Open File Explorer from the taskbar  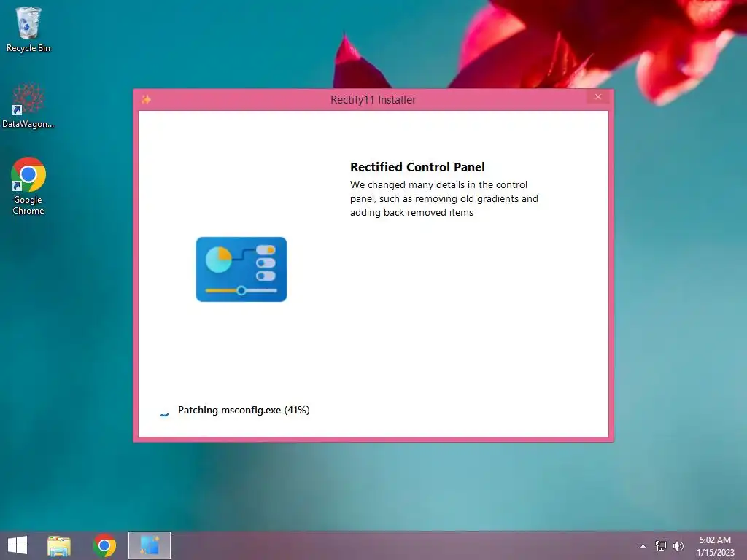pos(59,545)
